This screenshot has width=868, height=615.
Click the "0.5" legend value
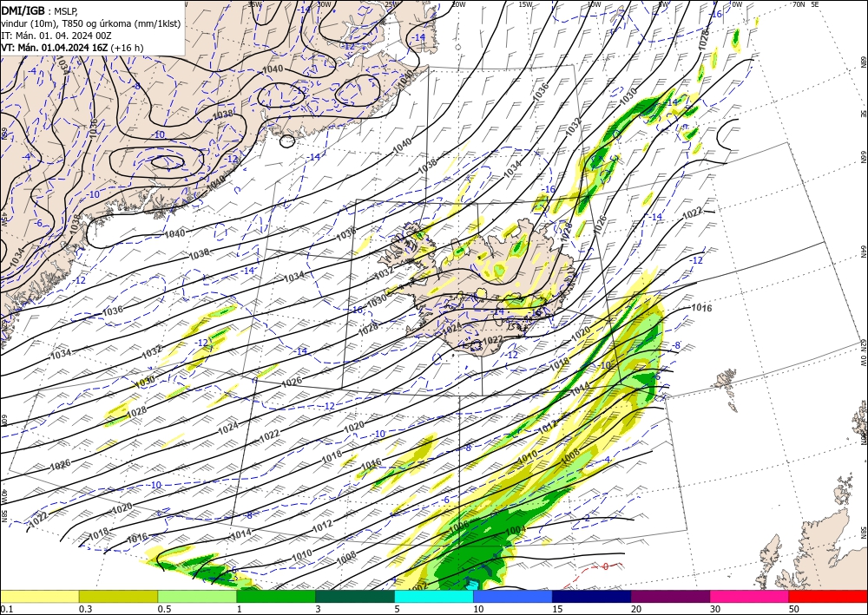[x=164, y=609]
